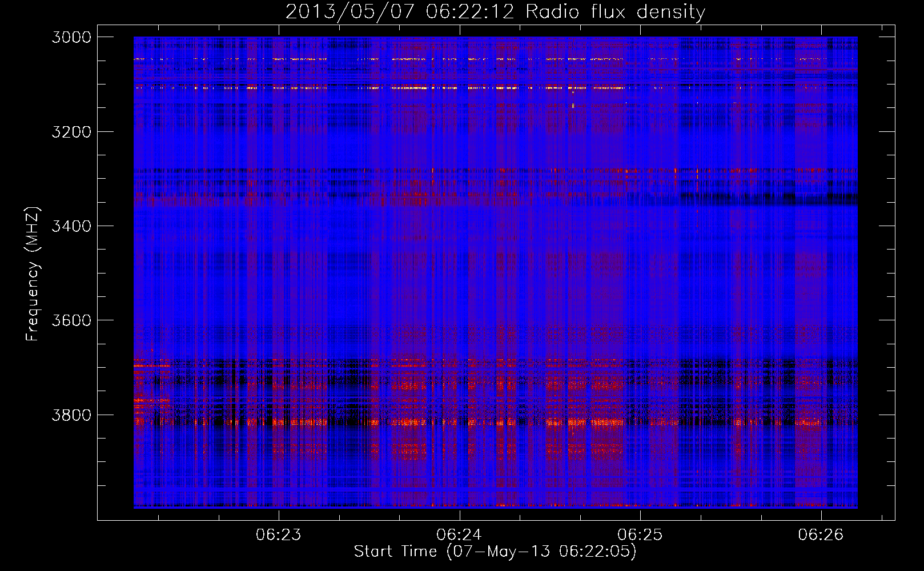Click the 3400 frequency tick label
The height and width of the screenshot is (571, 924).
tap(71, 226)
